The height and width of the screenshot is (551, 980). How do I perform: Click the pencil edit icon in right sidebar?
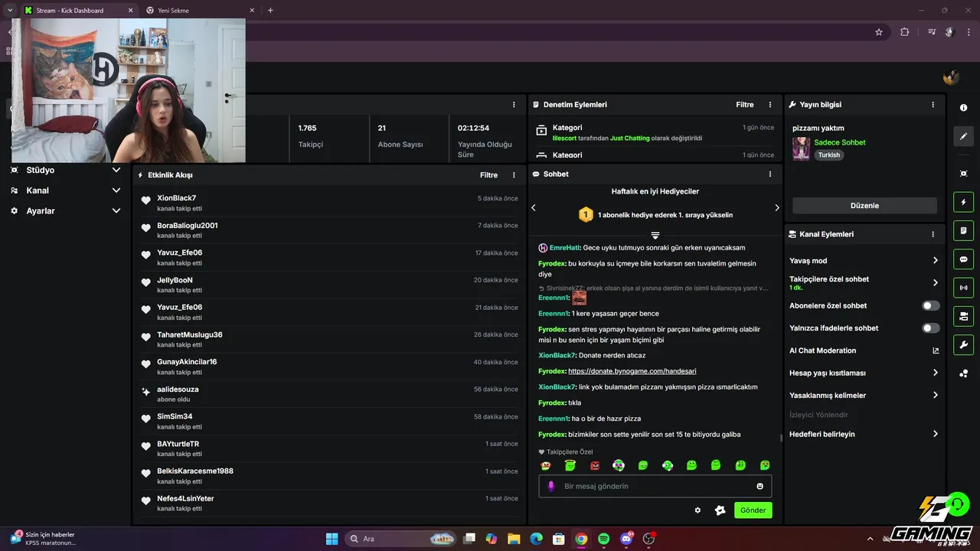click(963, 136)
